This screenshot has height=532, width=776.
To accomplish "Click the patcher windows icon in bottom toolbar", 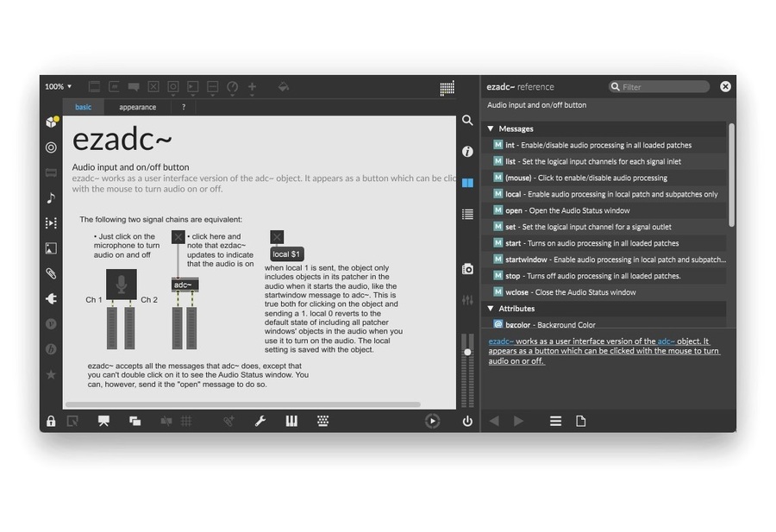I will pyautogui.click(x=135, y=421).
